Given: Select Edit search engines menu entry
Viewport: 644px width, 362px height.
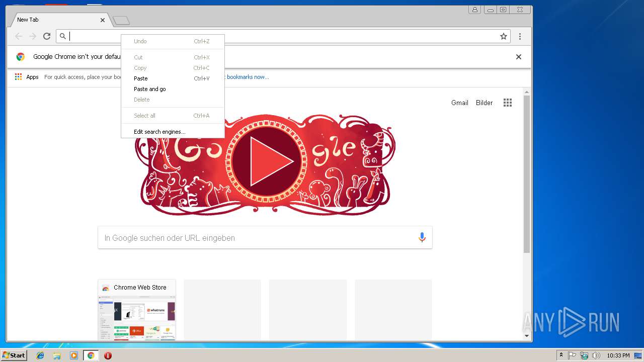Looking at the screenshot, I should [x=173, y=132].
